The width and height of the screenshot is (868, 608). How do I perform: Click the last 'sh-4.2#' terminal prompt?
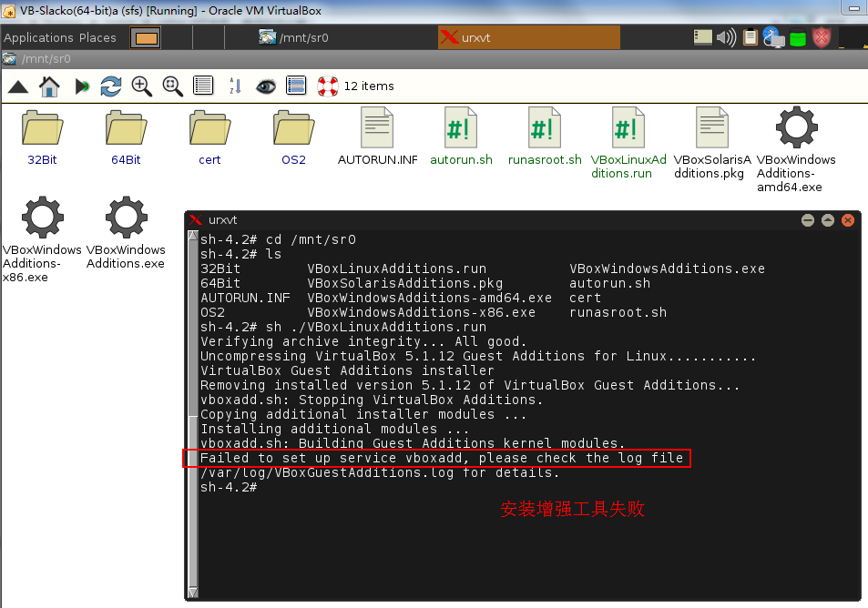click(x=229, y=487)
